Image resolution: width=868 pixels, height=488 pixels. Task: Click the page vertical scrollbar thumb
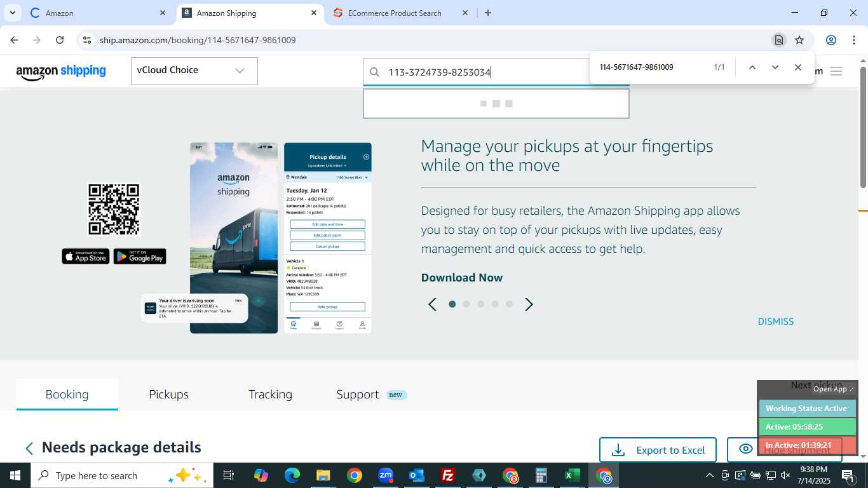coord(864,127)
